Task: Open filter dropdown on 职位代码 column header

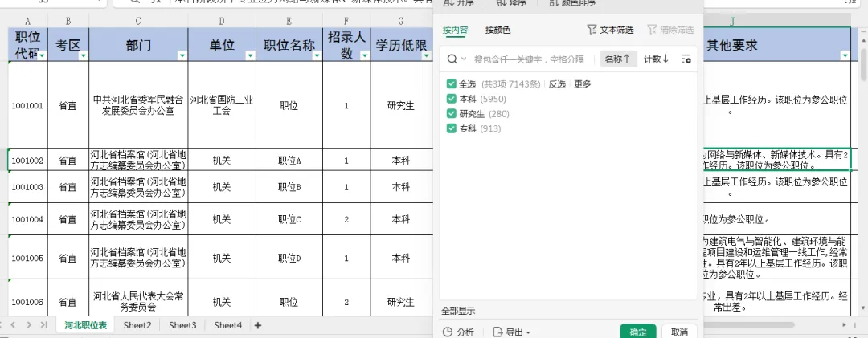Action: (x=42, y=55)
